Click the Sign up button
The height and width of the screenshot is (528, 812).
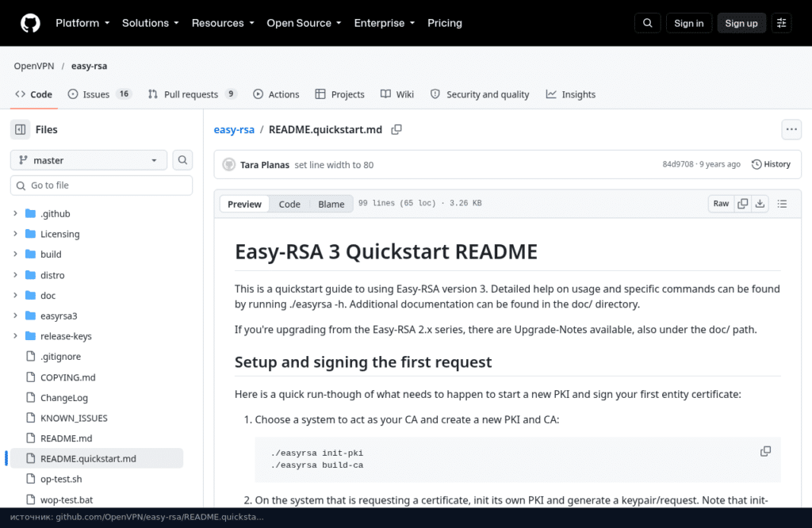[x=741, y=23]
